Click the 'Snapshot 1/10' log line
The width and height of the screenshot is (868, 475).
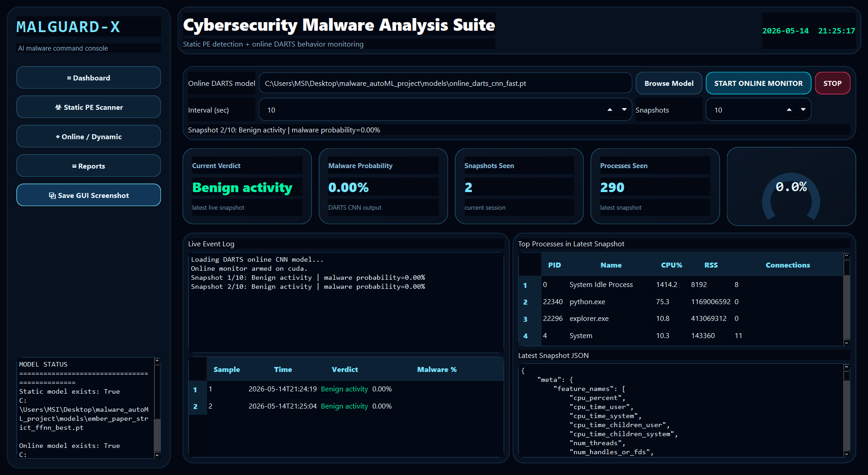click(x=308, y=277)
